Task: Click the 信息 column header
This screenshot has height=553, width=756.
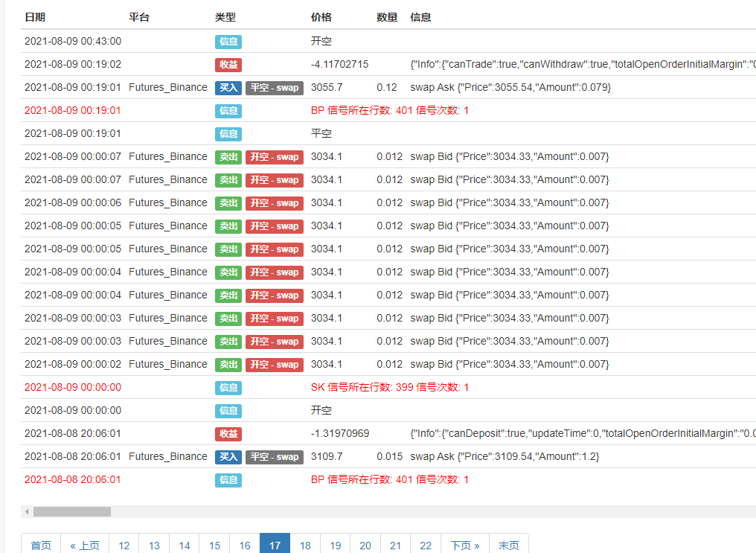Action: tap(420, 17)
